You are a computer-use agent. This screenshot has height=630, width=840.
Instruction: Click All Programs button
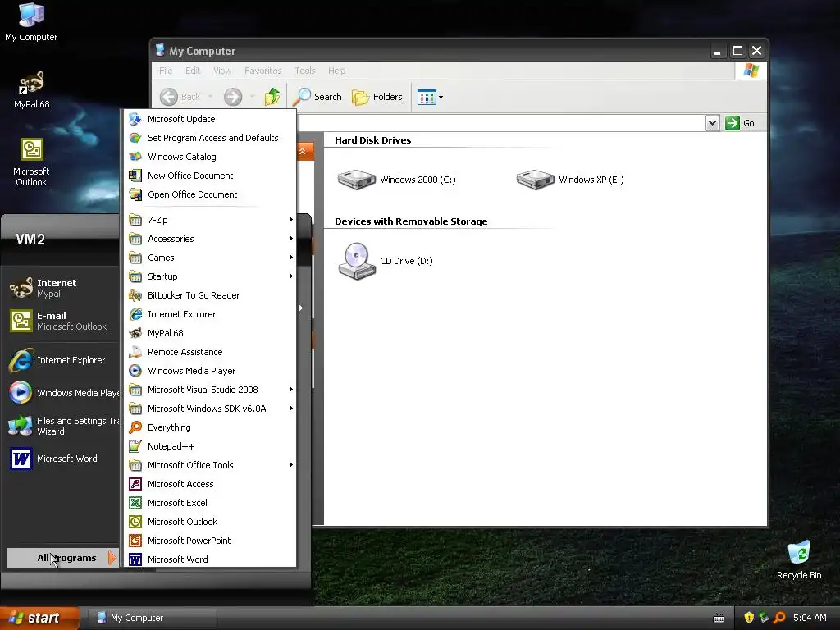pos(62,558)
